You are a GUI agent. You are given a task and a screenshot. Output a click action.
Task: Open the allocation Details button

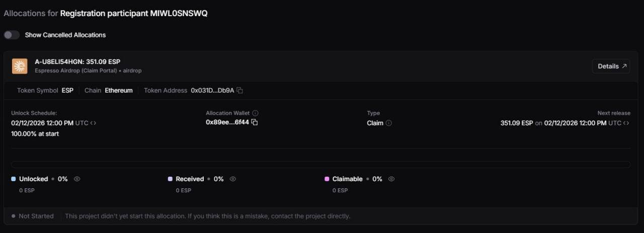point(611,66)
